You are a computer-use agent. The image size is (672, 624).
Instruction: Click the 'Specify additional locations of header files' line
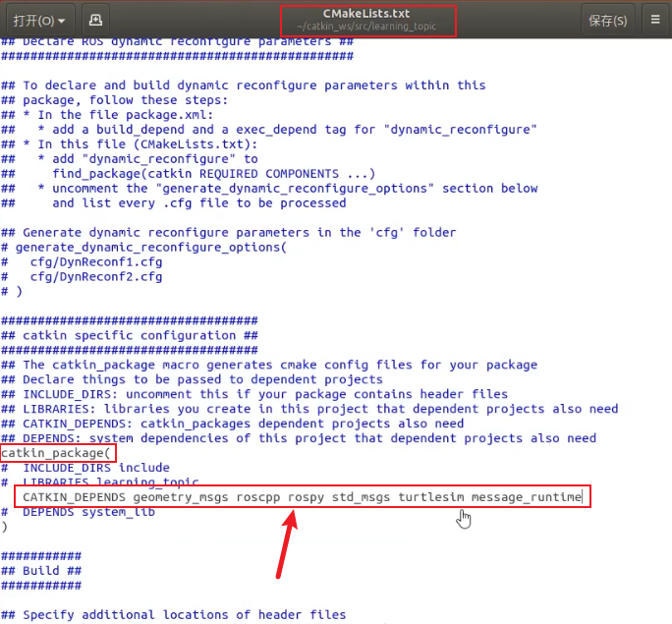[174, 614]
